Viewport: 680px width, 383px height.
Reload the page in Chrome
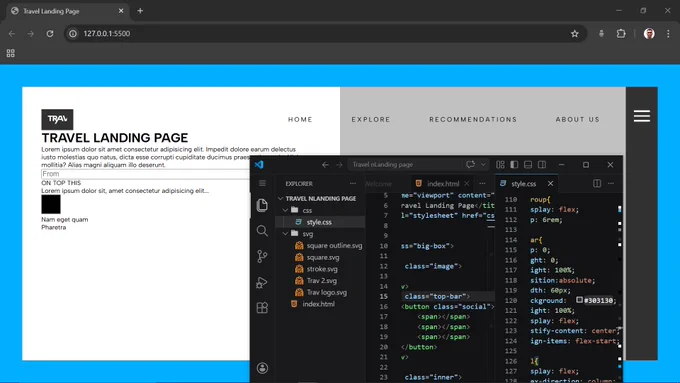(50, 33)
